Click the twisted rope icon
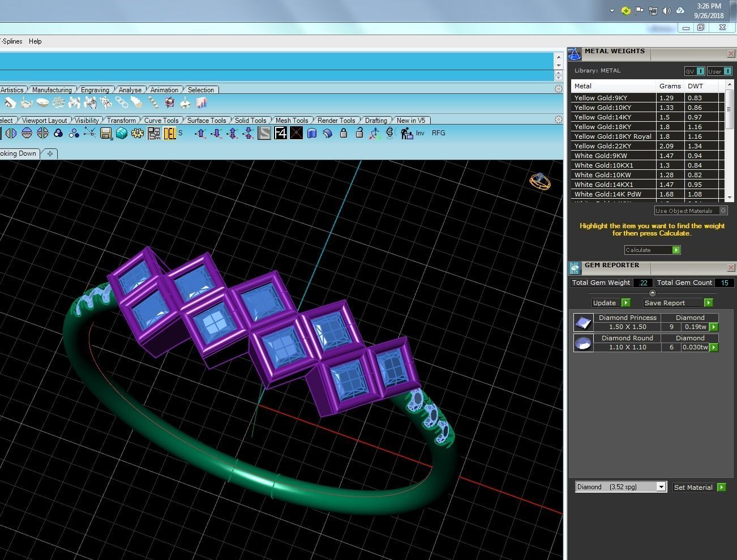Viewport: 737px width, 560px height. pos(153,102)
